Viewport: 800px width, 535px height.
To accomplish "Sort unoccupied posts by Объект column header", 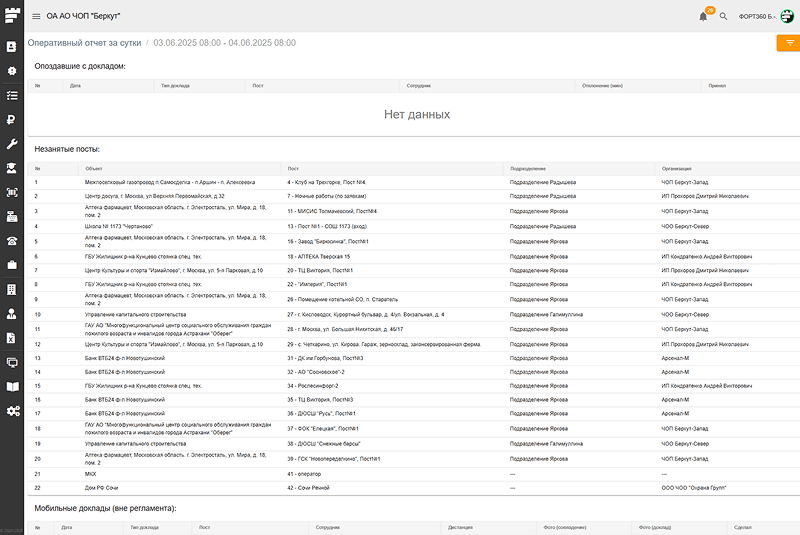I will [x=94, y=168].
